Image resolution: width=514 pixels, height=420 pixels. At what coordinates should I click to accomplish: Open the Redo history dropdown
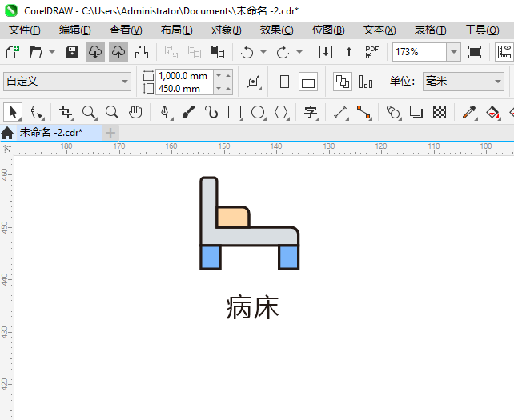[299, 52]
